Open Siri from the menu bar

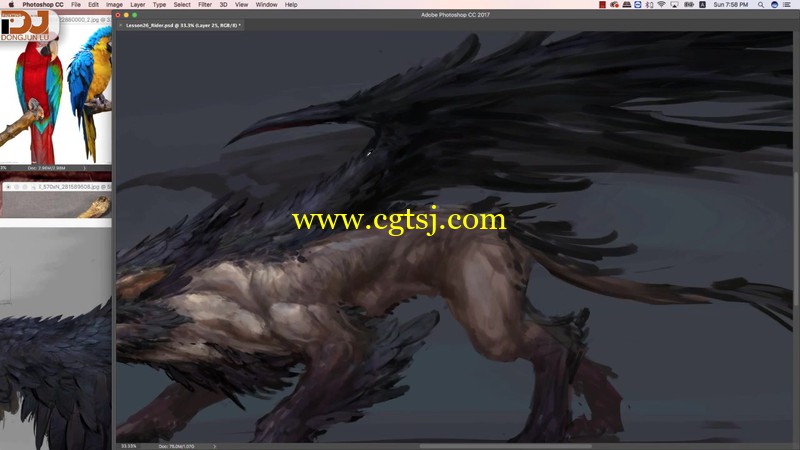[x=774, y=5]
